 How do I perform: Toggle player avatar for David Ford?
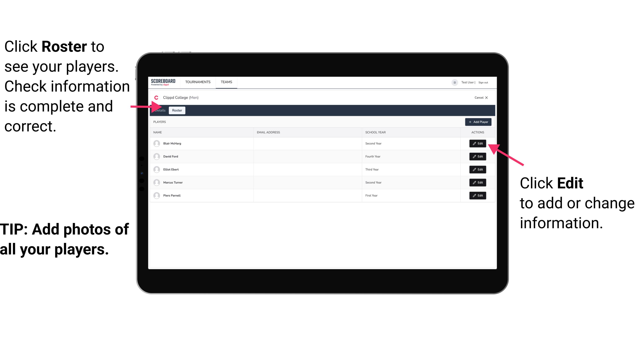pos(156,156)
